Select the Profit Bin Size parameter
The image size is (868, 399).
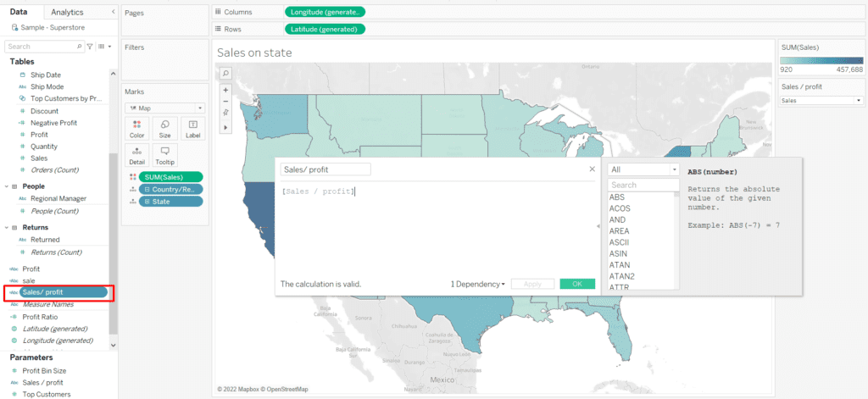click(x=44, y=371)
